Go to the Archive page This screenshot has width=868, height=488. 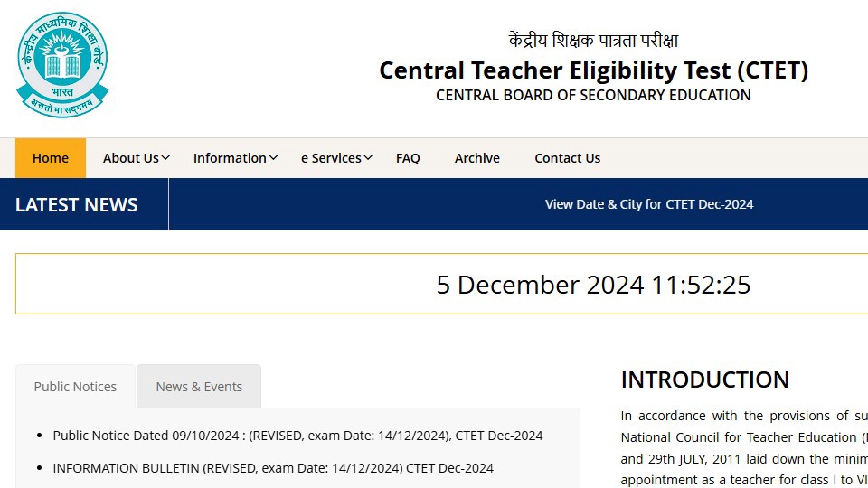[477, 158]
